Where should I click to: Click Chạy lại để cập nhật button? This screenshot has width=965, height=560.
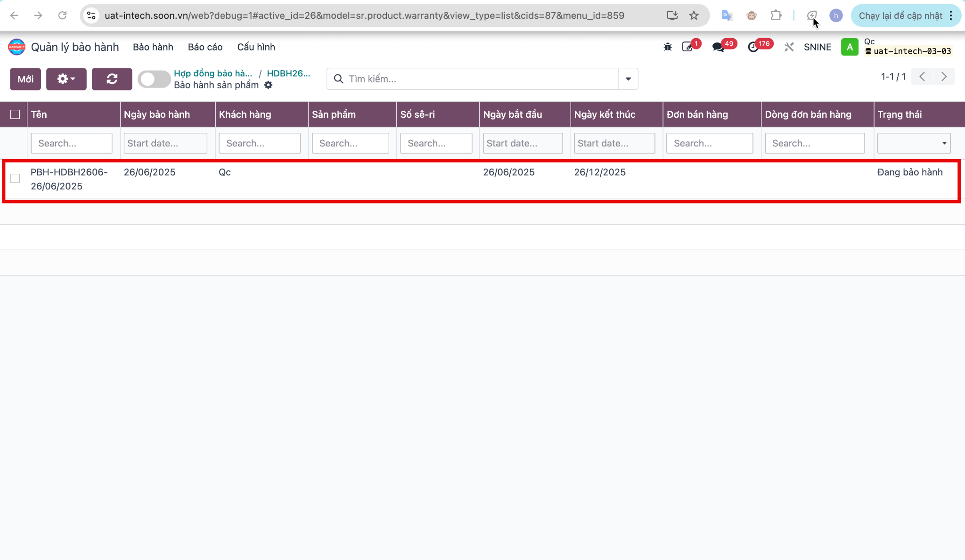pyautogui.click(x=900, y=16)
